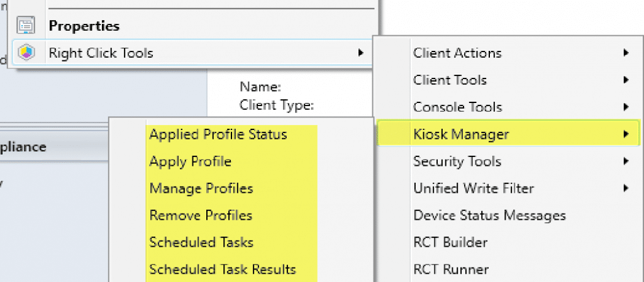Expand the Client Tools submenu arrow
Image resolution: width=644 pixels, height=282 pixels.
pos(626,80)
